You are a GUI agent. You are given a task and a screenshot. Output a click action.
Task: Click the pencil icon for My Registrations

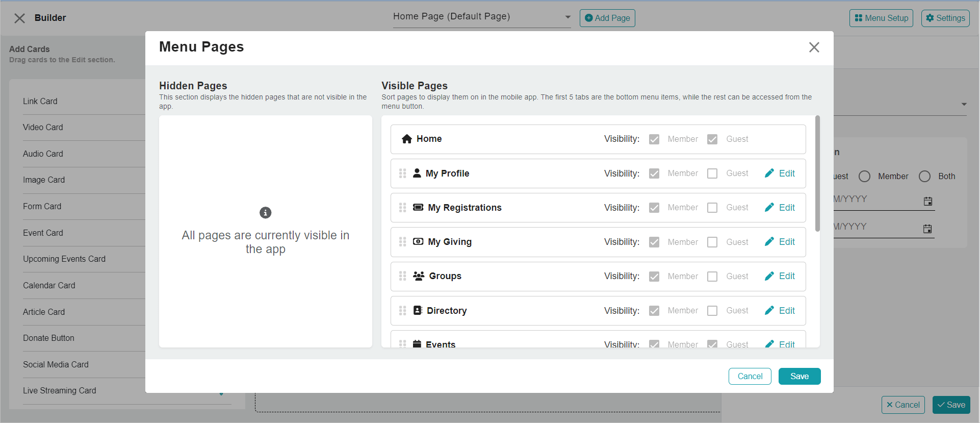(769, 208)
